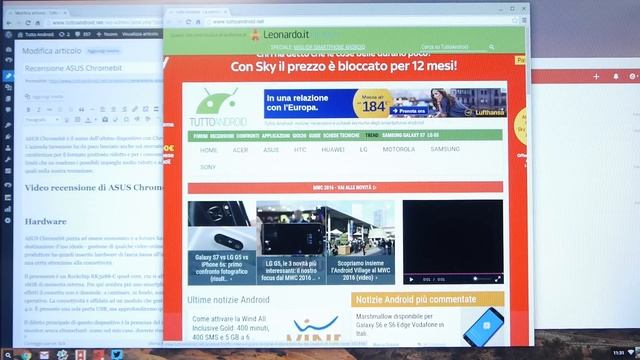Viewport: 640px width, 360px height.
Task: Open Pages icon in WordPress sidebar
Action: (x=8, y=99)
